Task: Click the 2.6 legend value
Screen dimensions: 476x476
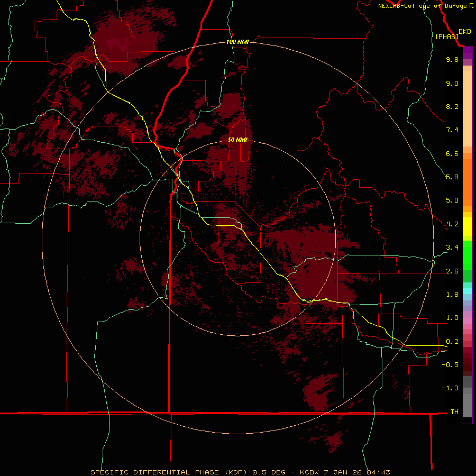Action: point(452,271)
